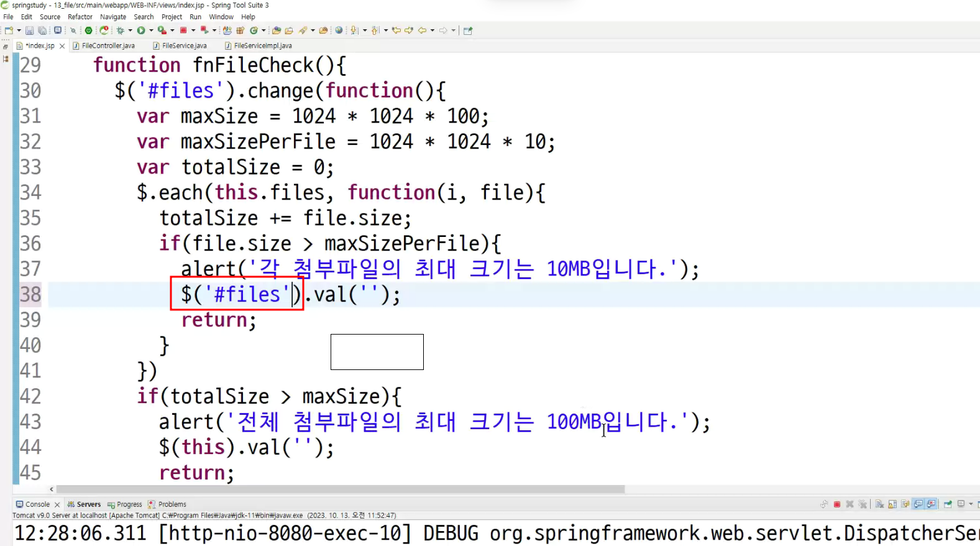Toggle Pin Editor in main toolbar
This screenshot has width=980, height=546.
coord(468,30)
